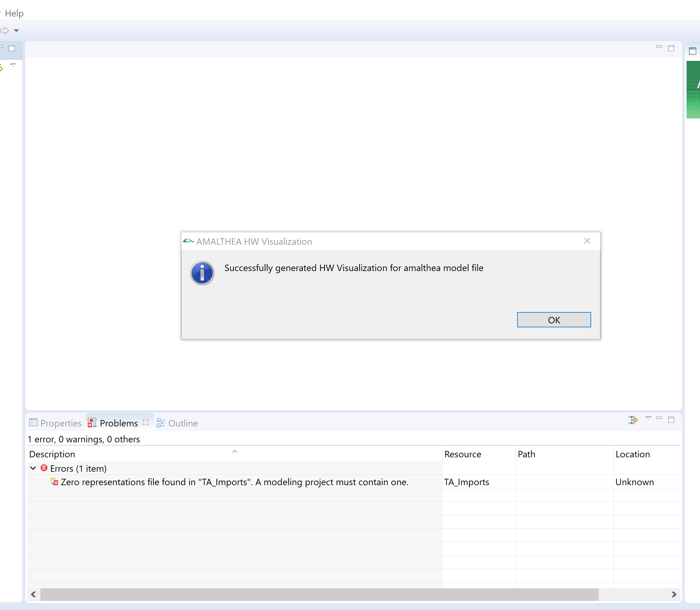Click the AMALTHEA logo in dialog title
The height and width of the screenshot is (610, 700).
point(188,241)
